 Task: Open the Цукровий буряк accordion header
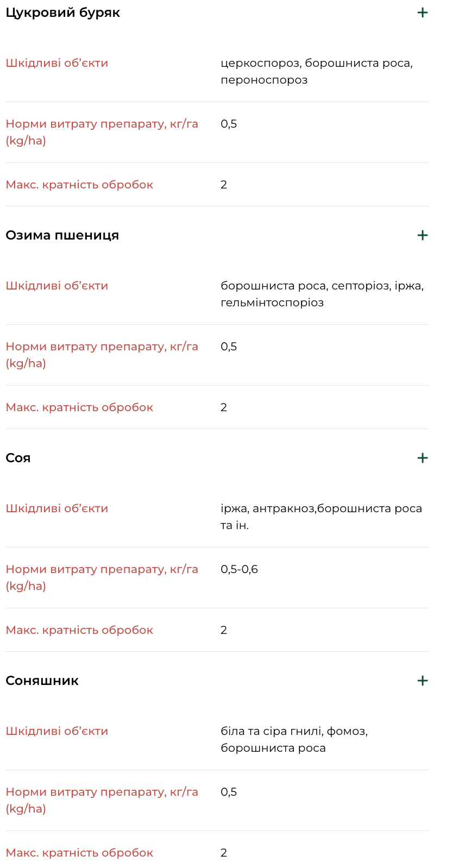tap(62, 12)
